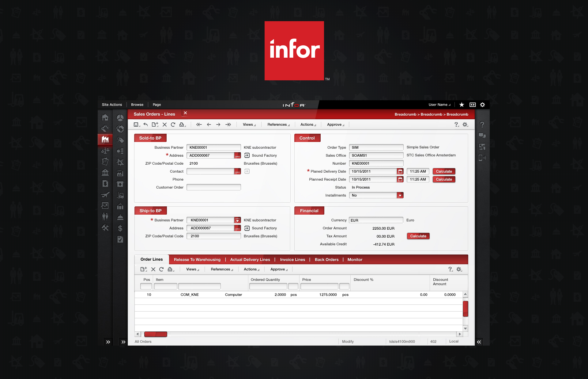Click the print icon in main toolbar
Screen dimensions: 588x379
pyautogui.click(x=183, y=124)
